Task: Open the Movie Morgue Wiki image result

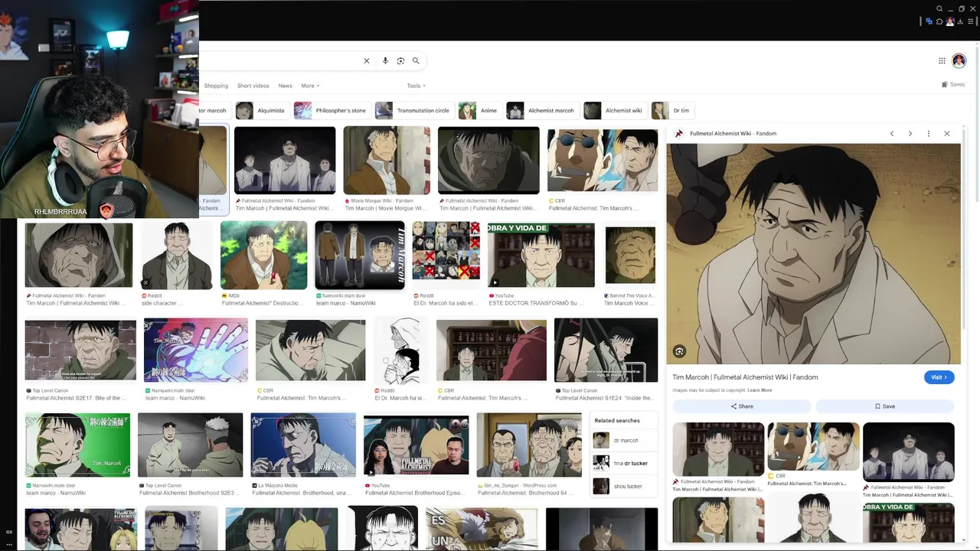Action: pos(387,161)
